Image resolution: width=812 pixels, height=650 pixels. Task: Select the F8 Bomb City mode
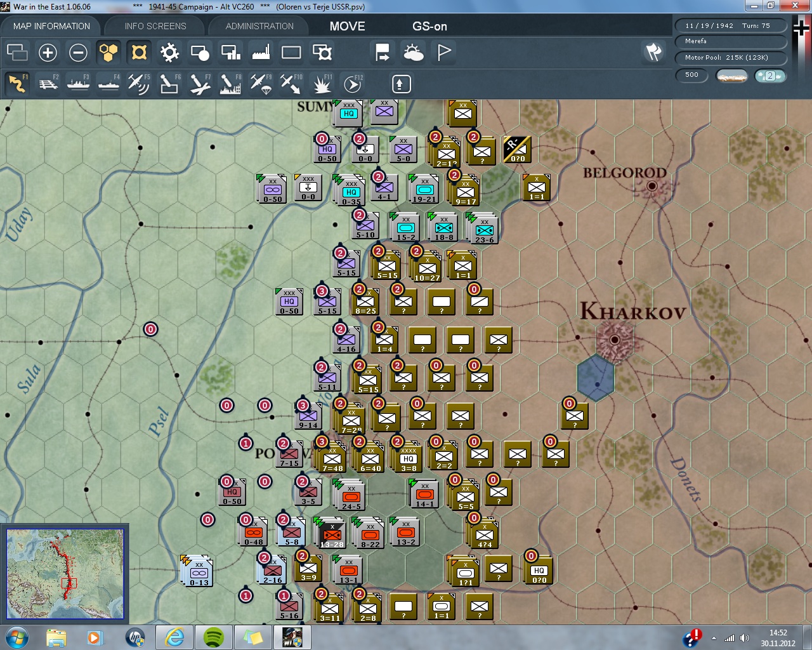click(230, 84)
